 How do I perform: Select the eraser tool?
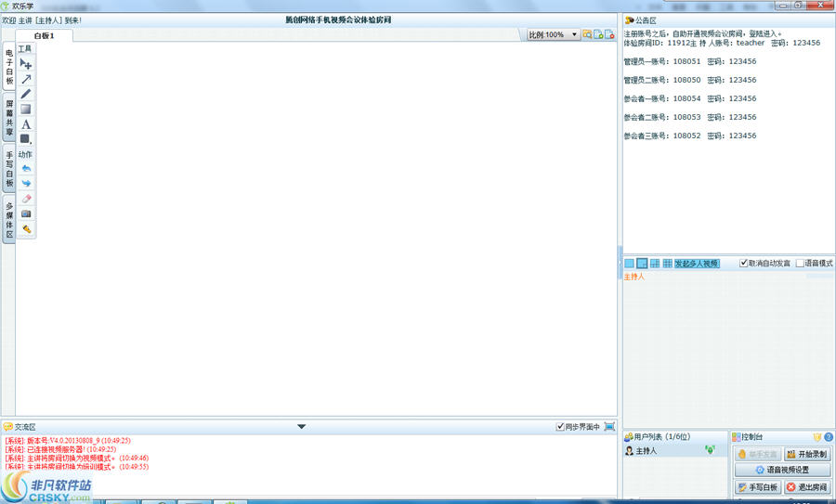coord(26,199)
